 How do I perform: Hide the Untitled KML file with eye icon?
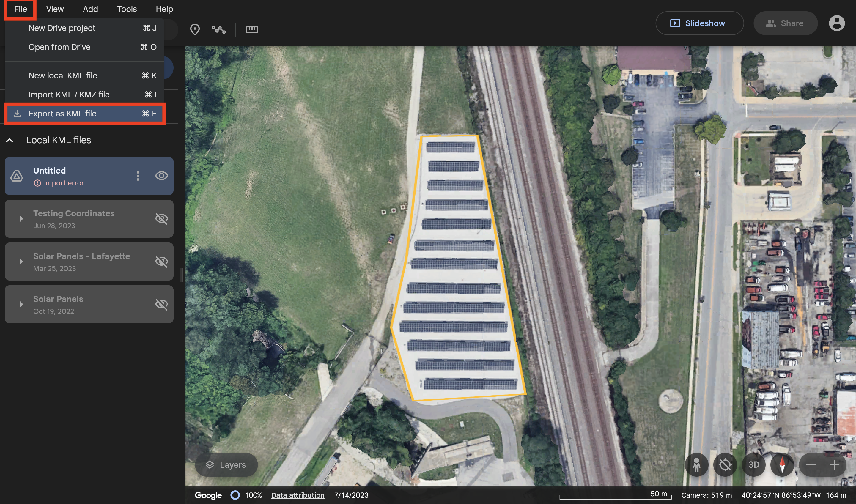point(161,176)
